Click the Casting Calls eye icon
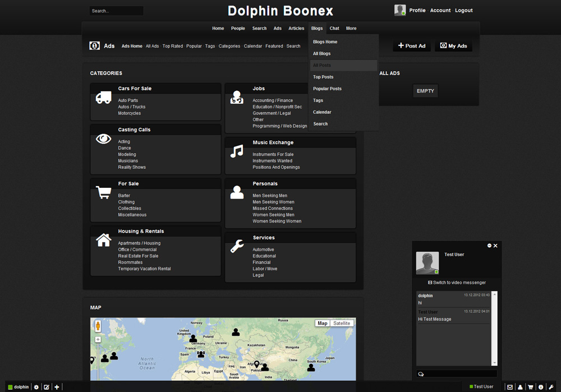The width and height of the screenshot is (561, 392). pyautogui.click(x=103, y=139)
